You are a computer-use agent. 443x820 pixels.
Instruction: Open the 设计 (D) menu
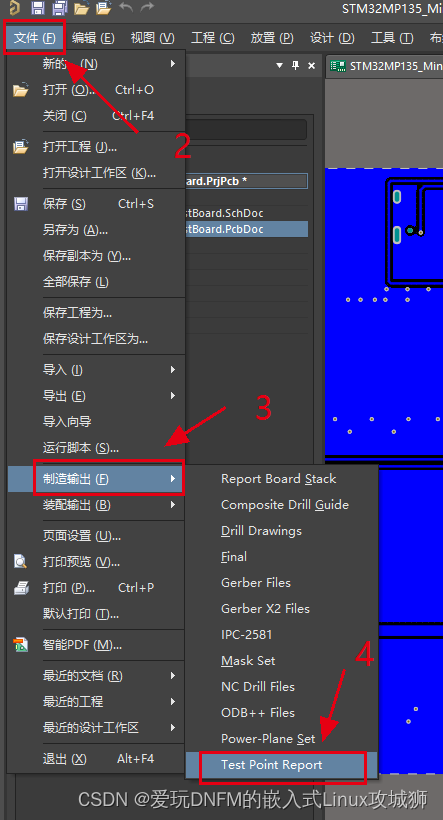click(332, 38)
